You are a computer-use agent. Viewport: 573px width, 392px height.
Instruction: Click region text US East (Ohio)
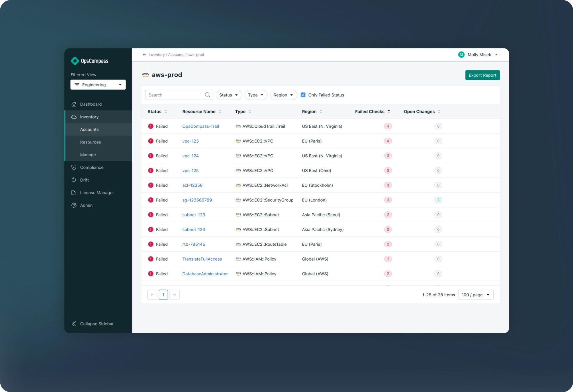coord(316,170)
